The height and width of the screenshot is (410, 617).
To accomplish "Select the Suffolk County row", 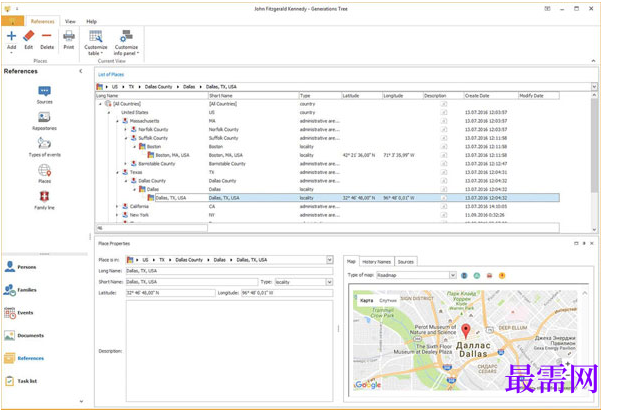I will pyautogui.click(x=327, y=138).
